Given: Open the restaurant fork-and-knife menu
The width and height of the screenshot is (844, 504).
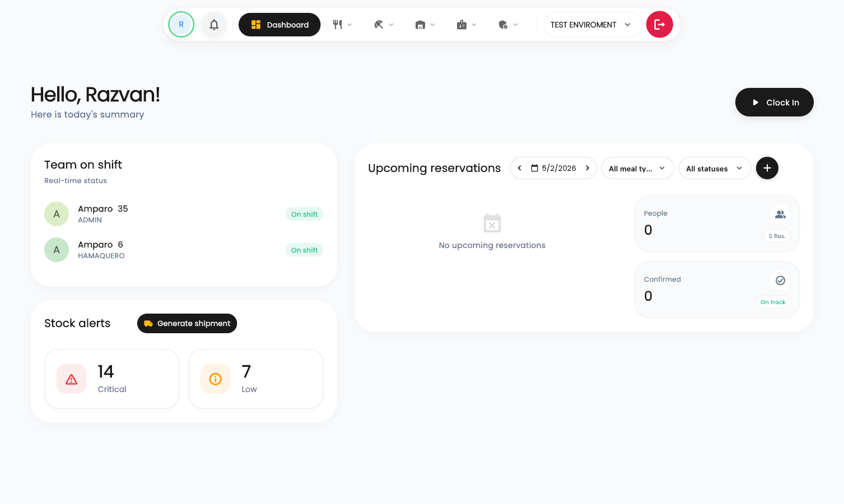Looking at the screenshot, I should click(342, 25).
